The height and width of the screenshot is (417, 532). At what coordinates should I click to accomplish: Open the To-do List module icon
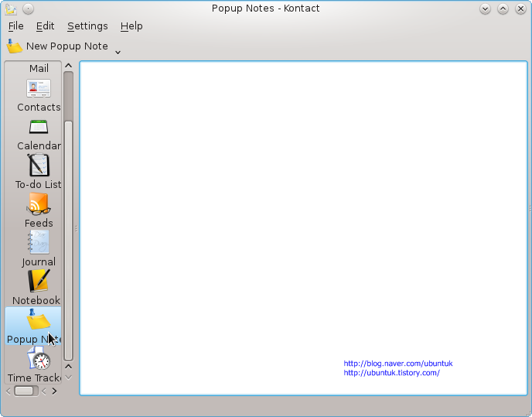pyautogui.click(x=39, y=166)
